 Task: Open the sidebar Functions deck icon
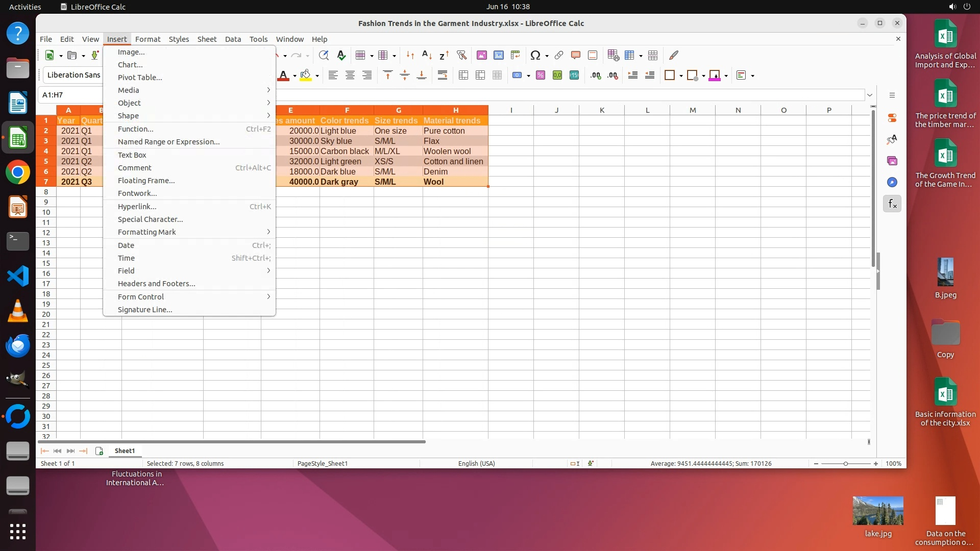coord(892,204)
